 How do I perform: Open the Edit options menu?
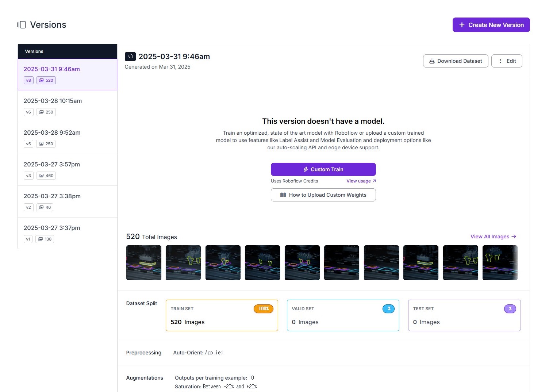pos(507,61)
